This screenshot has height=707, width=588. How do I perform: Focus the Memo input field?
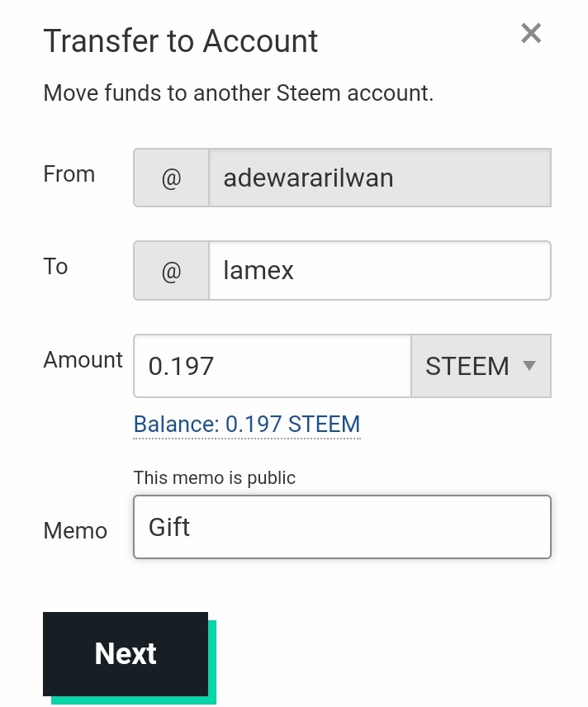pyautogui.click(x=342, y=527)
